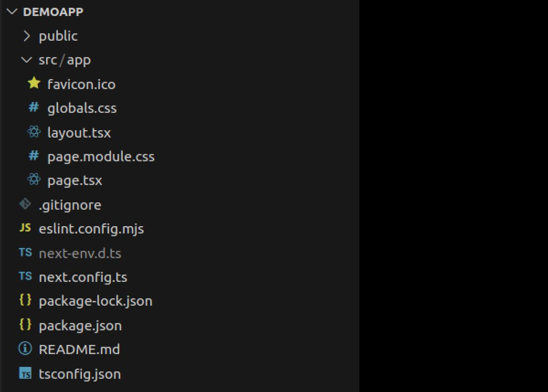Click the yellow star icon beside favicon.ico

(x=34, y=84)
